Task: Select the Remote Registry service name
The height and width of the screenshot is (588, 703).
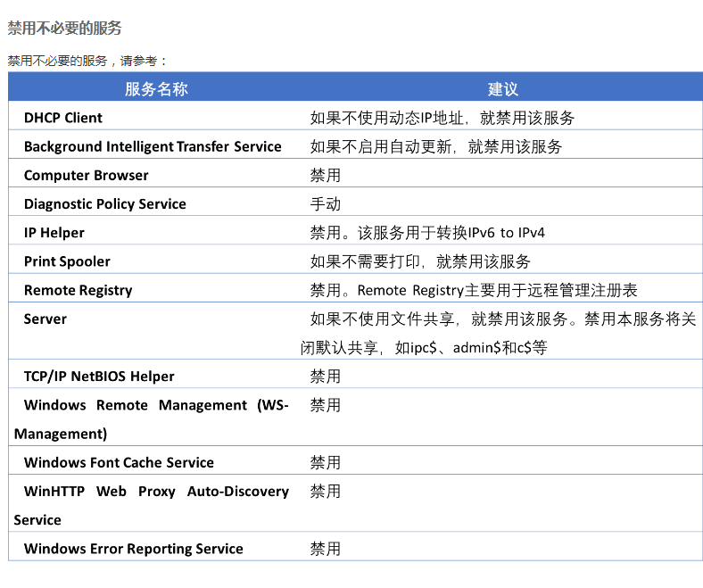Action: tap(78, 290)
